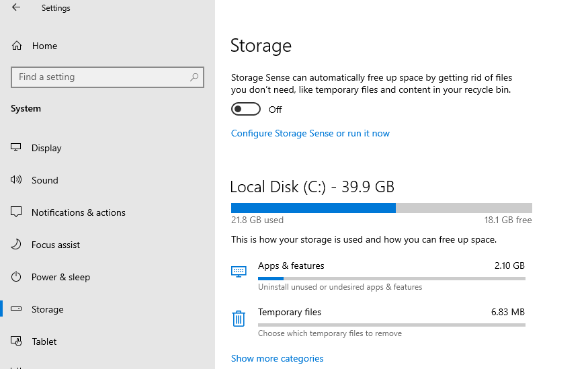This screenshot has height=369, width=588.
Task: Click the search magnifier icon
Action: 194,77
